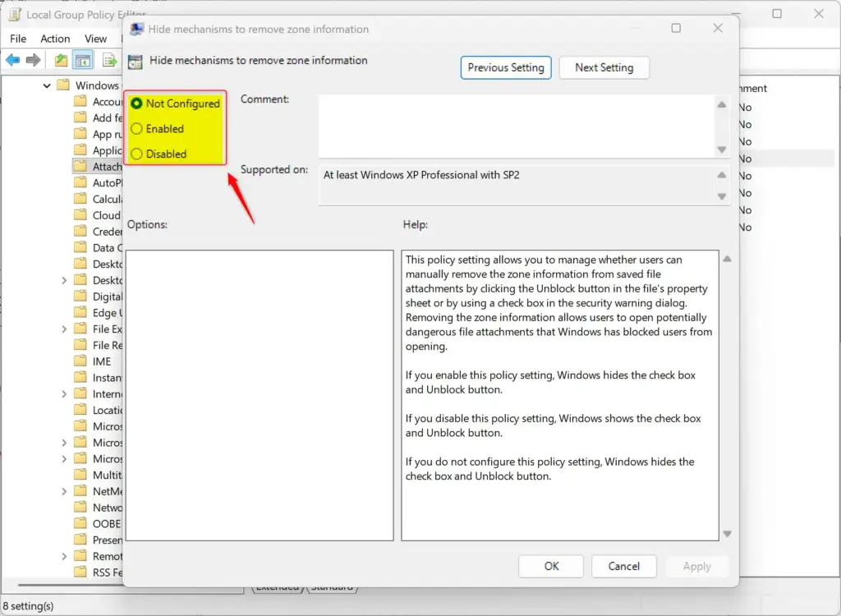Click Comment box scroll up arrow
This screenshot has height=616, width=841.
tap(722, 104)
